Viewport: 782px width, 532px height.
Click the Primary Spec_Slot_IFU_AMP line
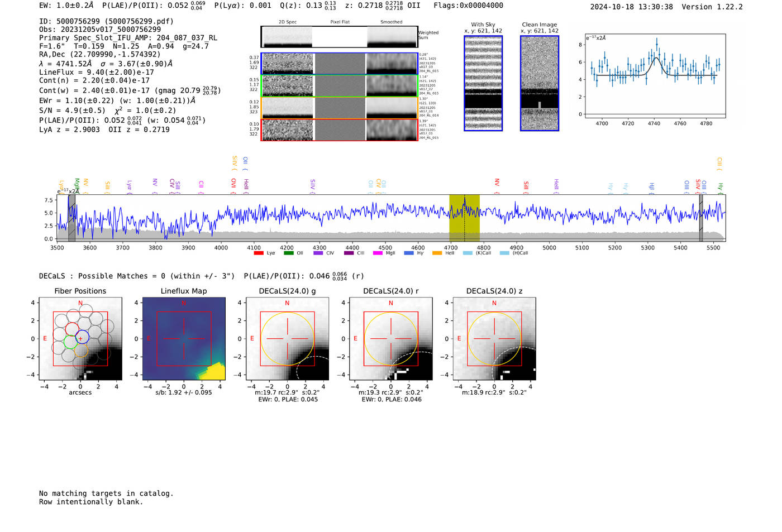point(128,38)
